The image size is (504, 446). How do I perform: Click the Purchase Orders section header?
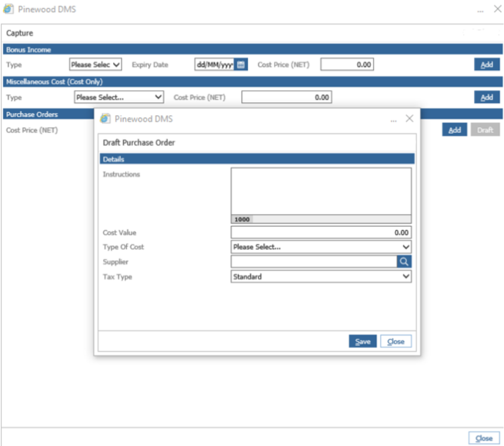[48, 114]
